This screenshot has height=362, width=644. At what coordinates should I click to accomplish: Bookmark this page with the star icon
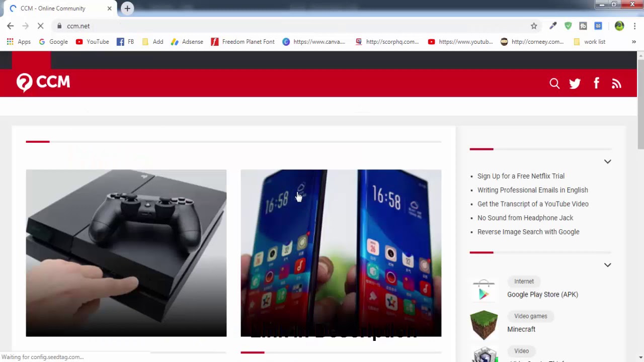pyautogui.click(x=534, y=26)
